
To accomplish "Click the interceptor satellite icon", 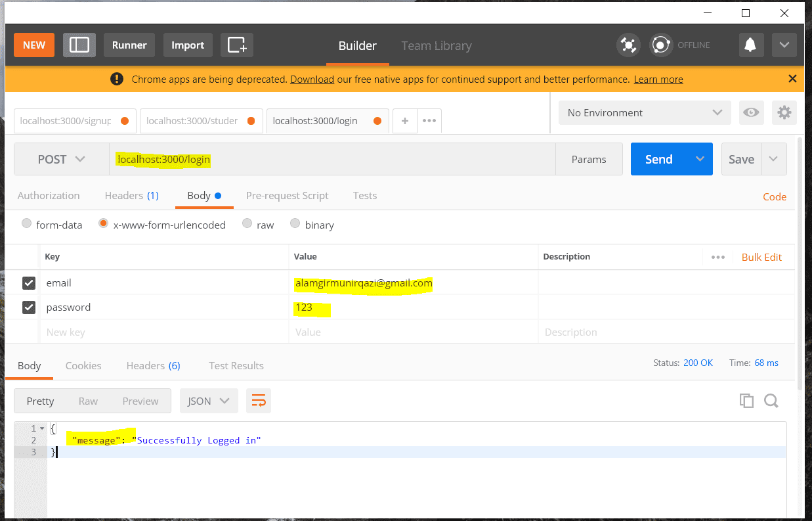I will pyautogui.click(x=628, y=45).
